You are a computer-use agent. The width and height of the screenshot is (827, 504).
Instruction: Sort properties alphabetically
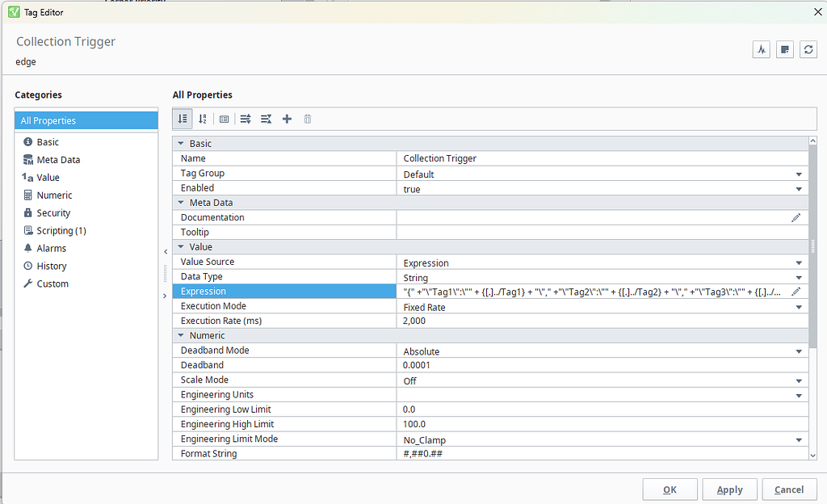point(202,119)
